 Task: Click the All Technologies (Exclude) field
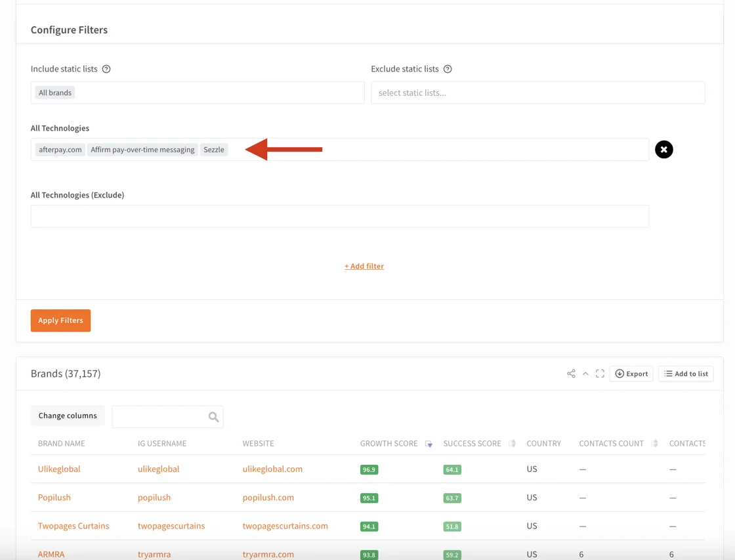(x=339, y=217)
